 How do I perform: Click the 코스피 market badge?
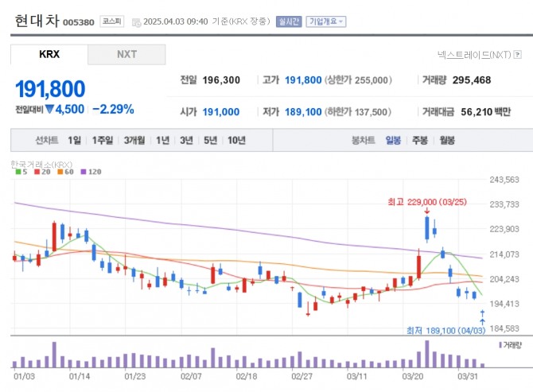pyautogui.click(x=110, y=21)
